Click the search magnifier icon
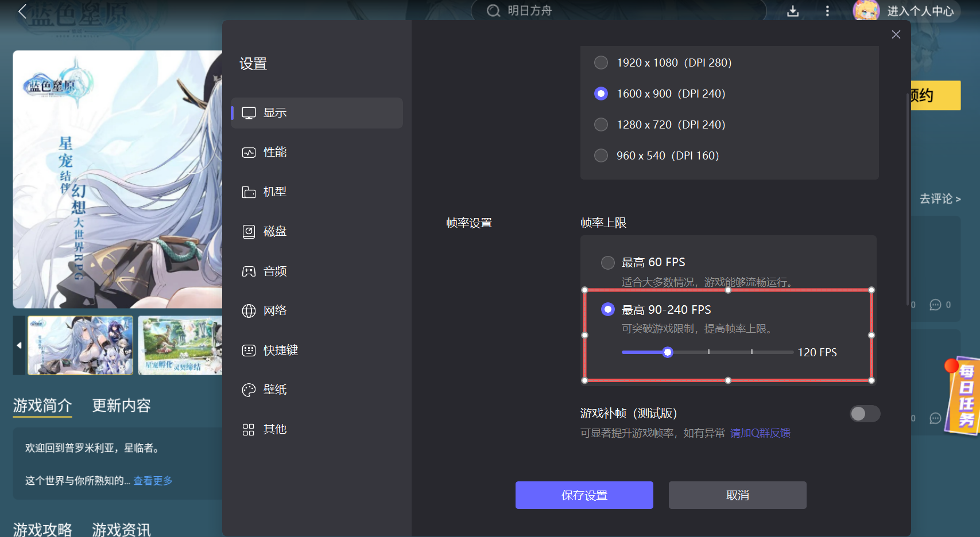980x537 pixels. 493,11
